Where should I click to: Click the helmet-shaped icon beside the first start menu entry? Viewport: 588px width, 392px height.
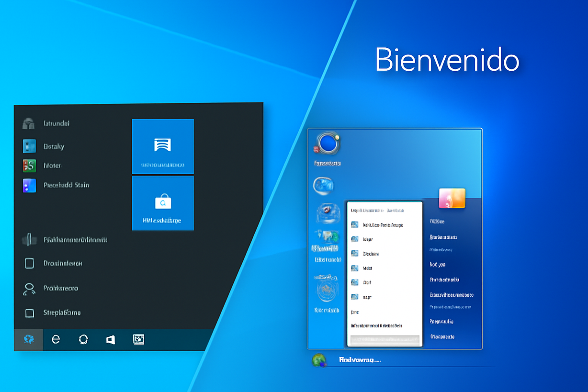point(29,123)
